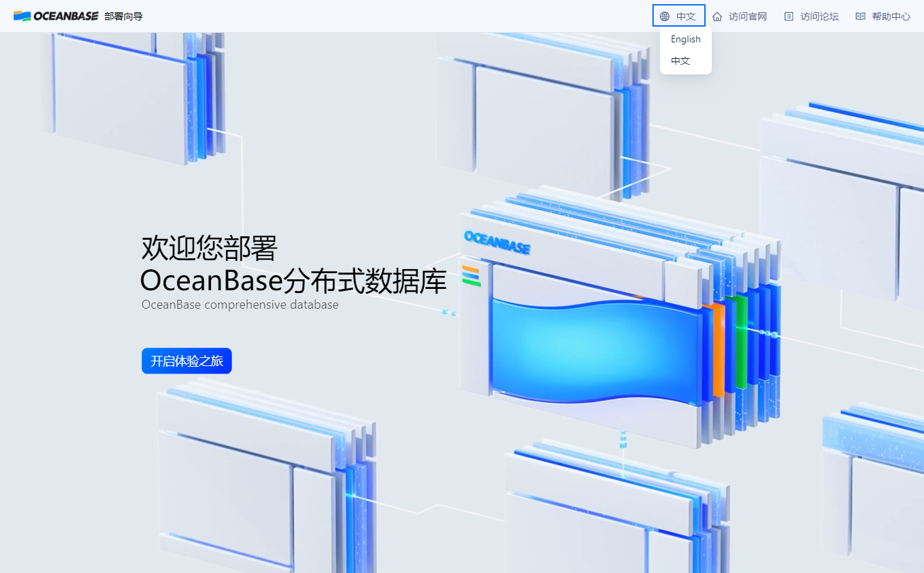The image size is (924, 573).
Task: Click the OCEANBASE wordmark in the header
Action: tap(65, 14)
